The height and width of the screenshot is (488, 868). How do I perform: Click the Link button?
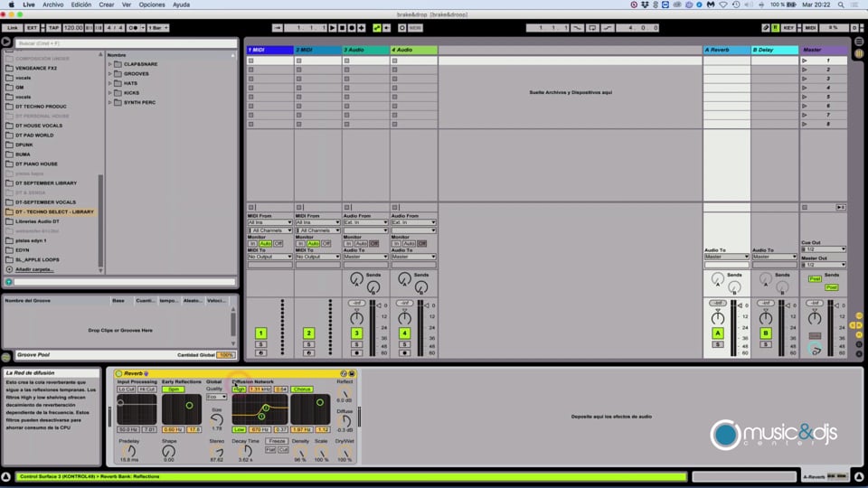(x=12, y=28)
